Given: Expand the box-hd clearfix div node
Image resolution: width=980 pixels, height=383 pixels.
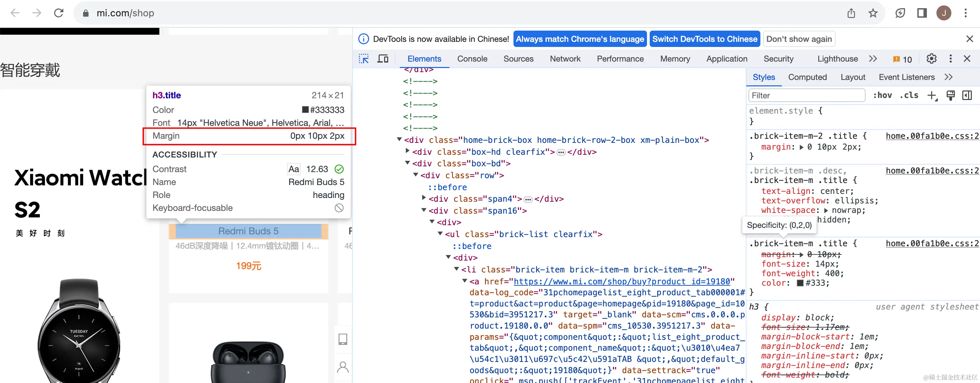Looking at the screenshot, I should tap(408, 151).
